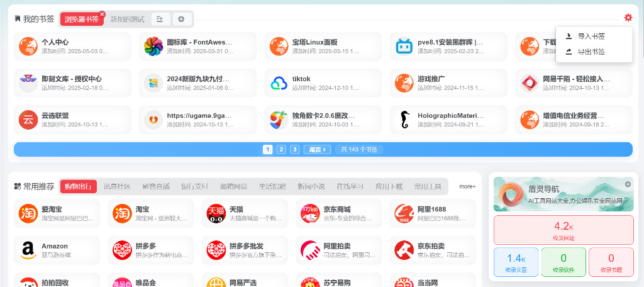Switch to the 新加的测试 bookmark tab
Image resolution: width=644 pixels, height=287 pixels.
(x=127, y=19)
